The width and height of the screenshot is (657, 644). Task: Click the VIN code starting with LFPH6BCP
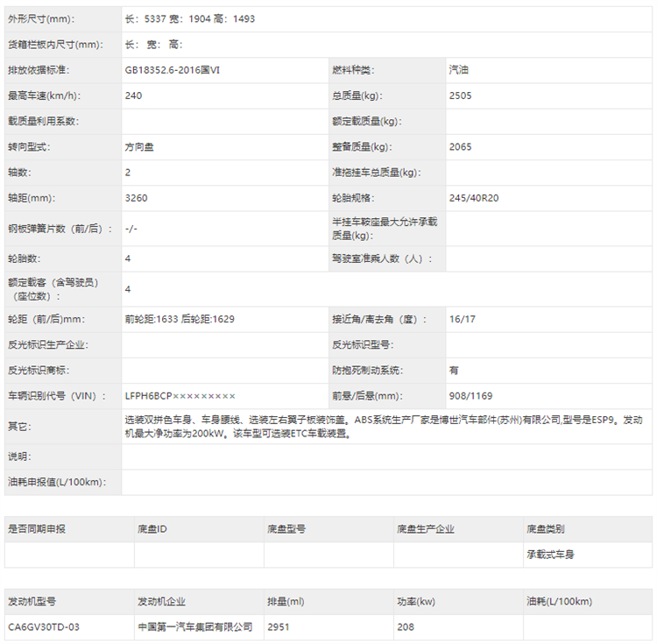[x=180, y=396]
